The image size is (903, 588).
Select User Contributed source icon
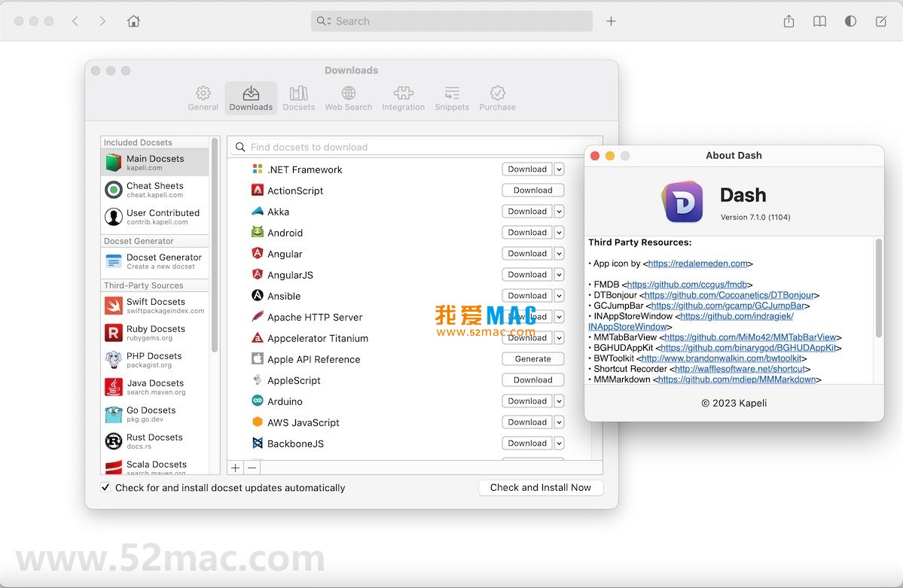coord(114,217)
